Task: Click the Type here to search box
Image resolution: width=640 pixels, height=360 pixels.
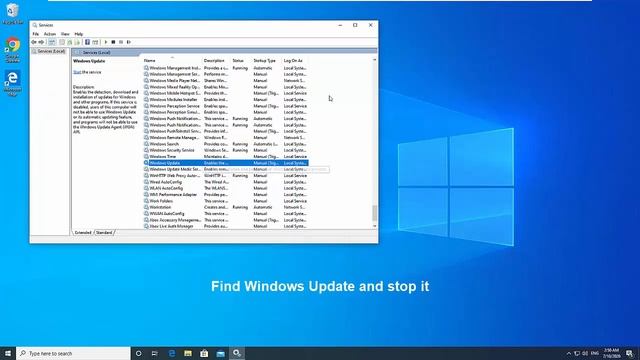Action: [x=73, y=353]
